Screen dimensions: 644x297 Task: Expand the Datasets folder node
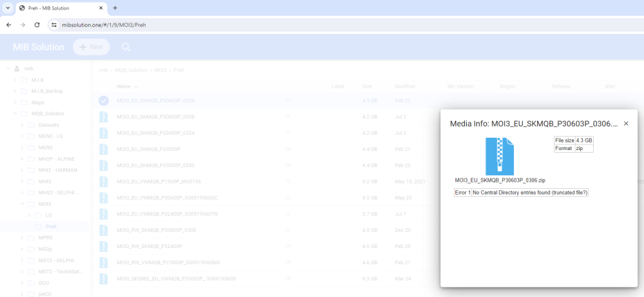click(x=23, y=125)
